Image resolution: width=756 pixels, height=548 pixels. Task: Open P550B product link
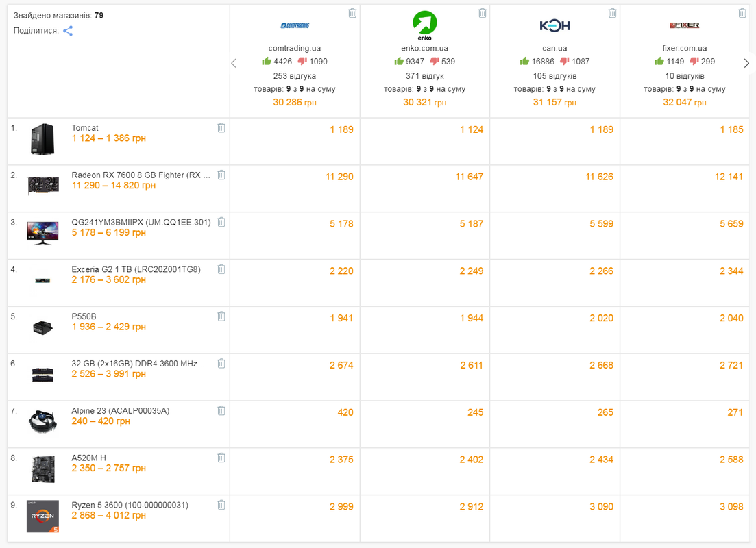84,316
